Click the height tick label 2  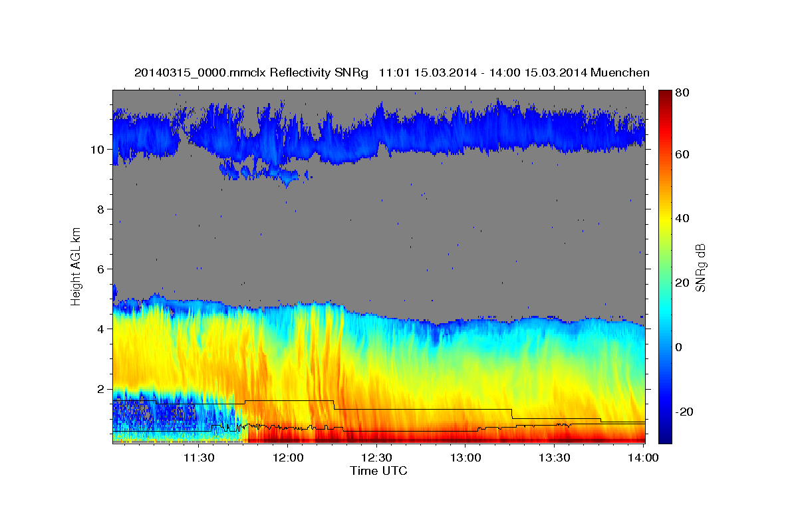point(100,389)
